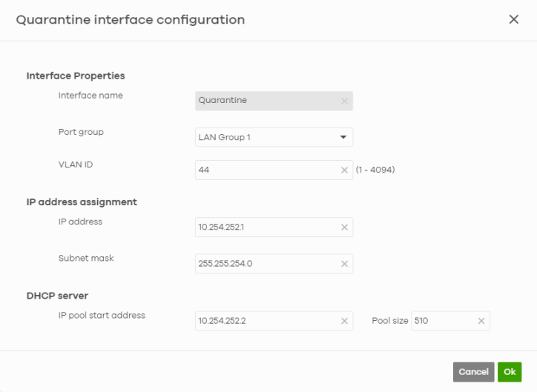This screenshot has height=392, width=537.
Task: Click the DHCP server section heading
Action: (58, 296)
